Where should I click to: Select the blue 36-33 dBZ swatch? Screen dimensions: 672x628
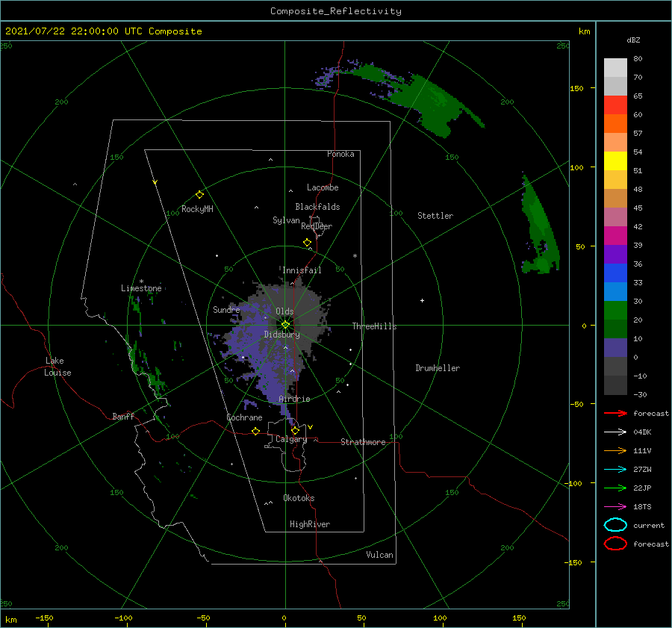point(615,273)
